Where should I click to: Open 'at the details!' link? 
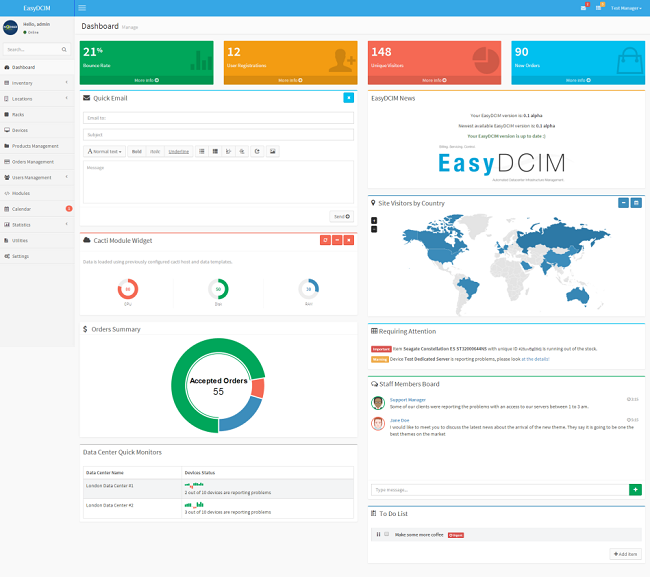535,359
